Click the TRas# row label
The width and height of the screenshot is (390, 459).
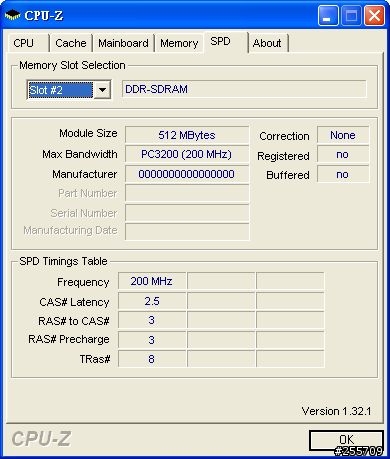(x=95, y=359)
